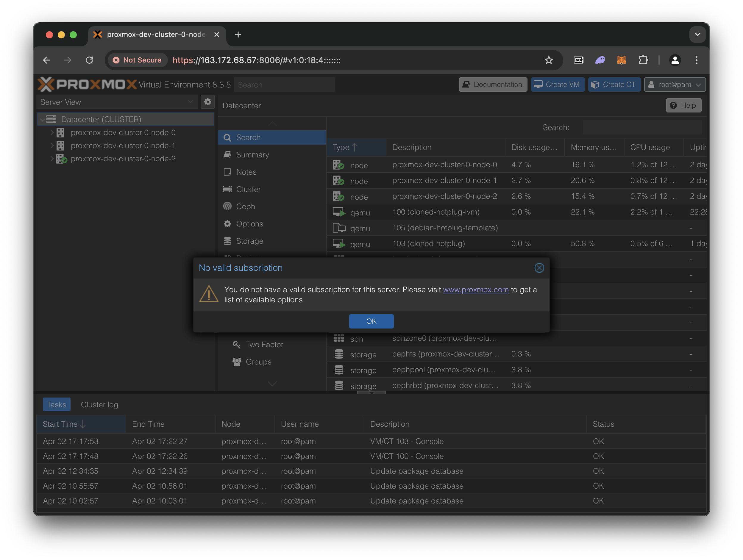Click the Create VM button
This screenshot has height=560, width=743.
[x=557, y=85]
